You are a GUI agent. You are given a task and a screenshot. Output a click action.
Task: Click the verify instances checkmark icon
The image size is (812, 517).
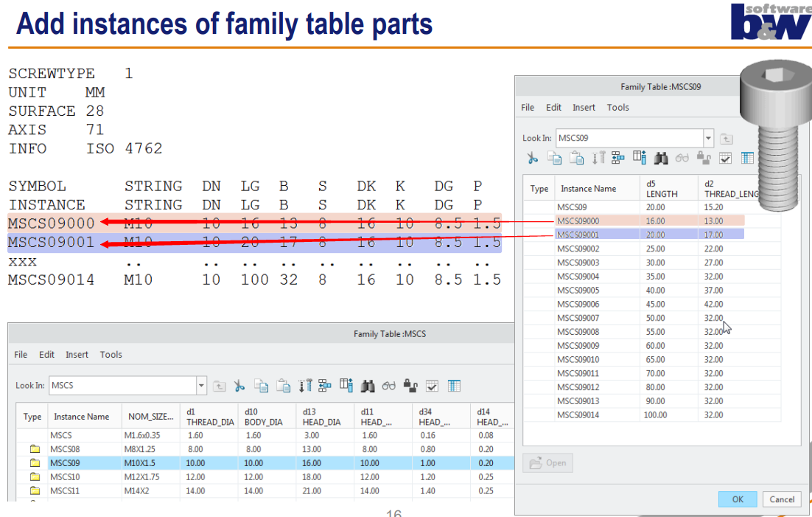point(725,157)
